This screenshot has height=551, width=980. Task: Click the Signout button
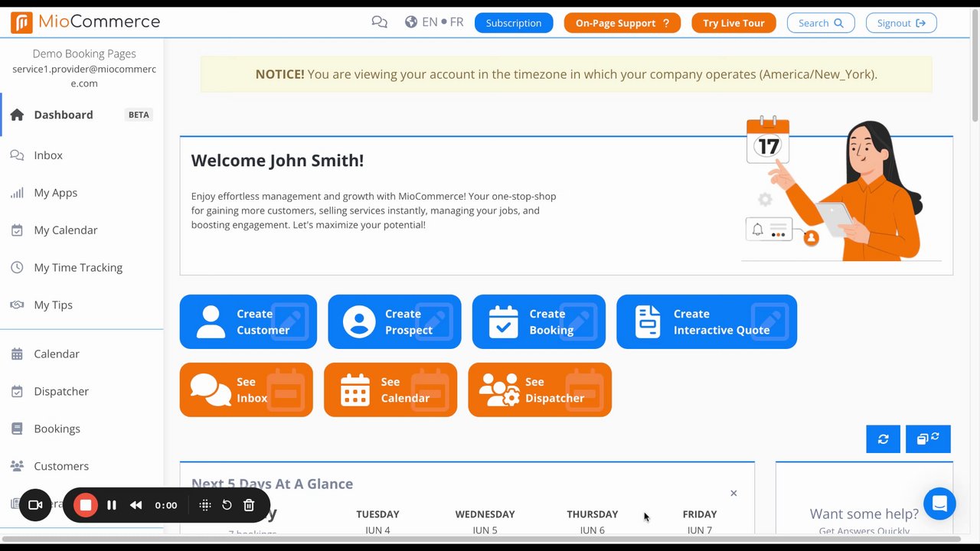901,23
